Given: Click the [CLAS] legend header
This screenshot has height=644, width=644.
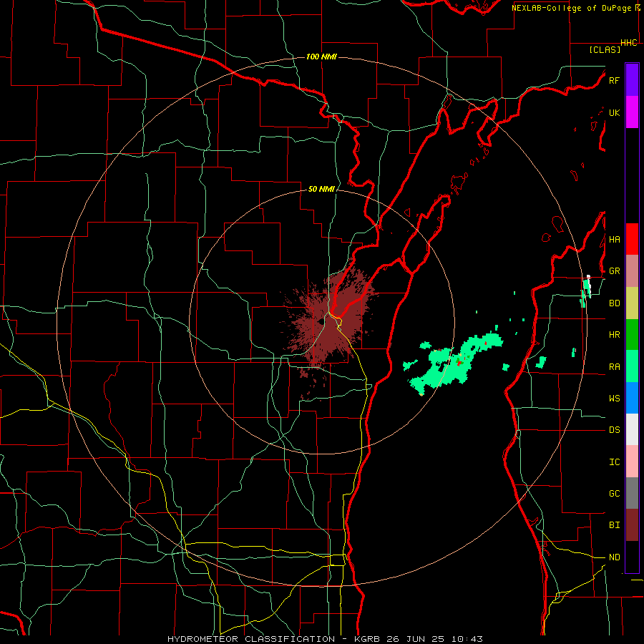Looking at the screenshot, I should (605, 49).
